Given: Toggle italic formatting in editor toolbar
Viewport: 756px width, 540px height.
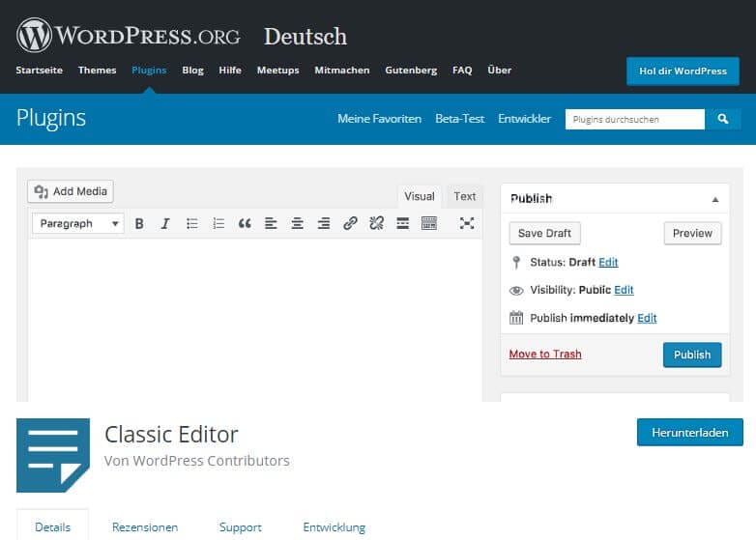Looking at the screenshot, I should point(165,223).
